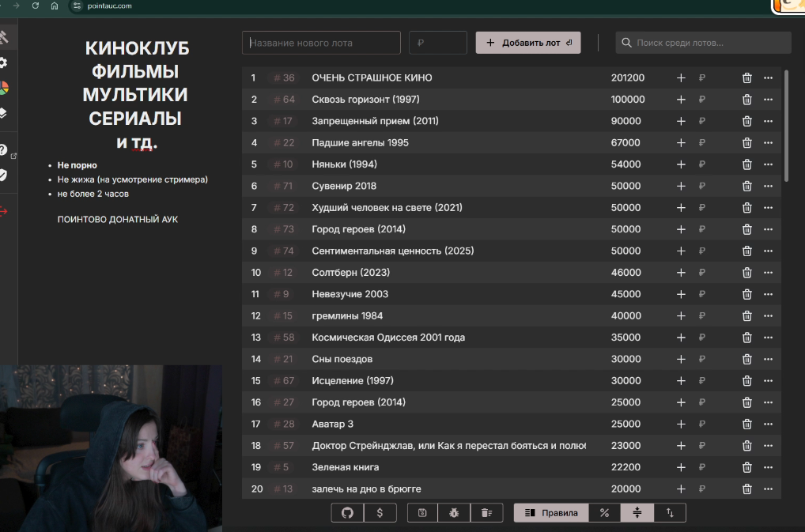Add amount to Доктор Стрейнджлав lot
Screen dimensions: 805x532
point(681,446)
